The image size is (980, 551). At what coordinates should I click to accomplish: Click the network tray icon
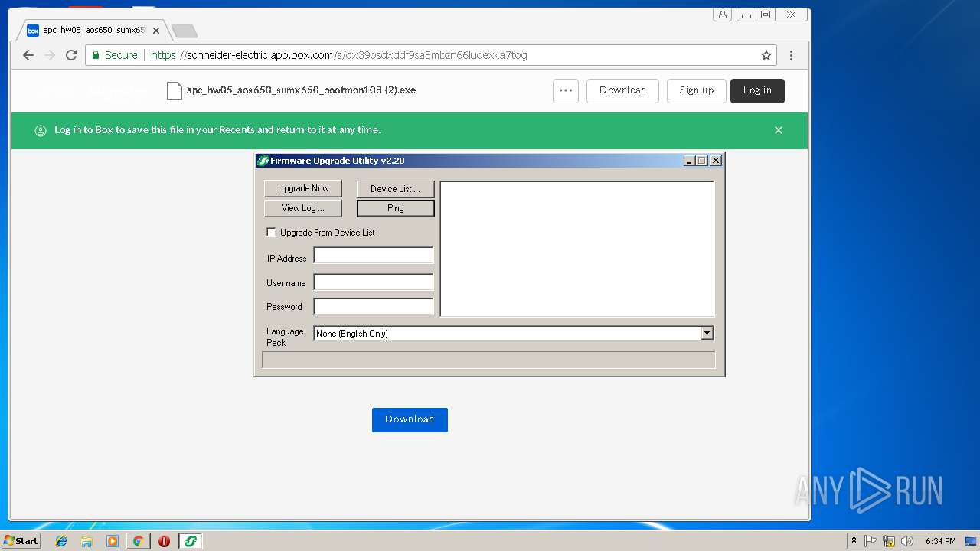tap(889, 541)
